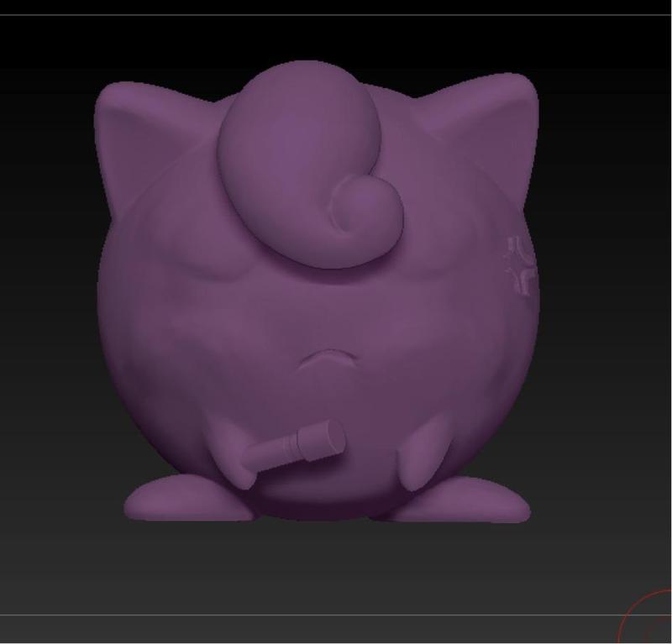Viewport: 672px width, 644px height.
Task: Click the horizontal line near the bottom edge
Action: tap(336, 615)
